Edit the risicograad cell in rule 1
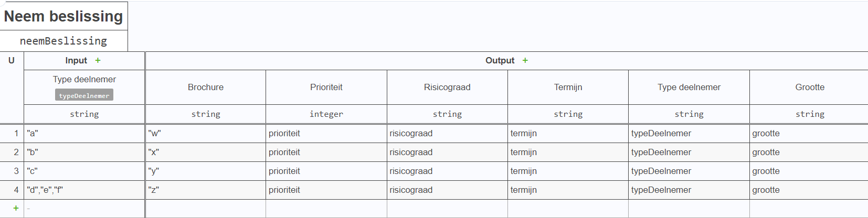This screenshot has height=218, width=868. tap(447, 134)
